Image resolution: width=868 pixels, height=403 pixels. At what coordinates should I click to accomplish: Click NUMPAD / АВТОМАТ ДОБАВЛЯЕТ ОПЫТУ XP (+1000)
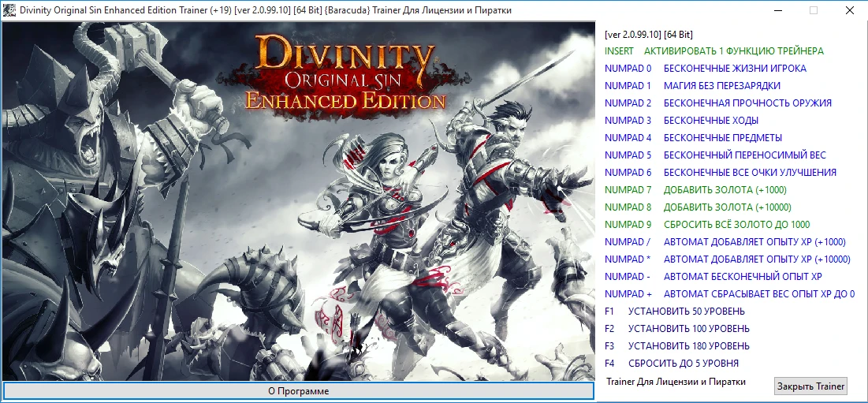[725, 242]
